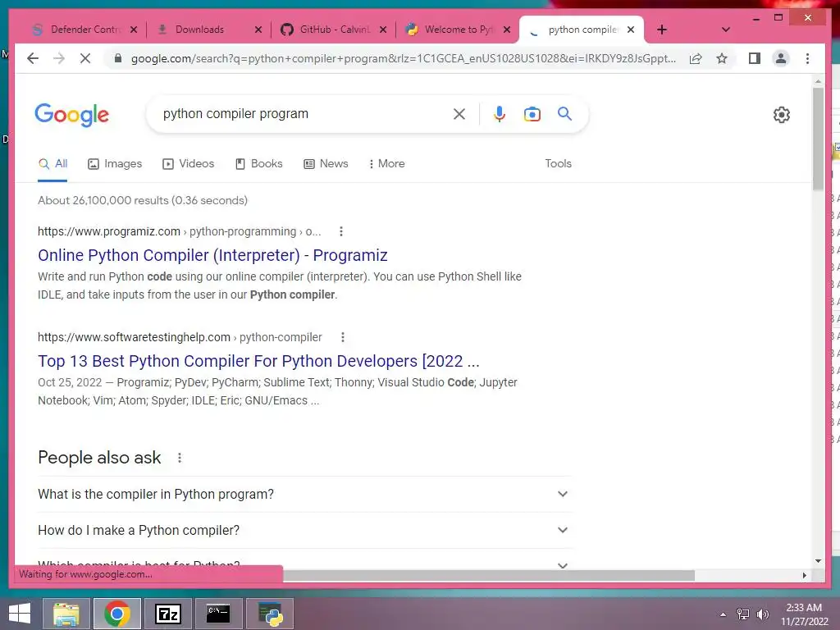
Task: Open tab search dropdown
Action: pyautogui.click(x=726, y=30)
